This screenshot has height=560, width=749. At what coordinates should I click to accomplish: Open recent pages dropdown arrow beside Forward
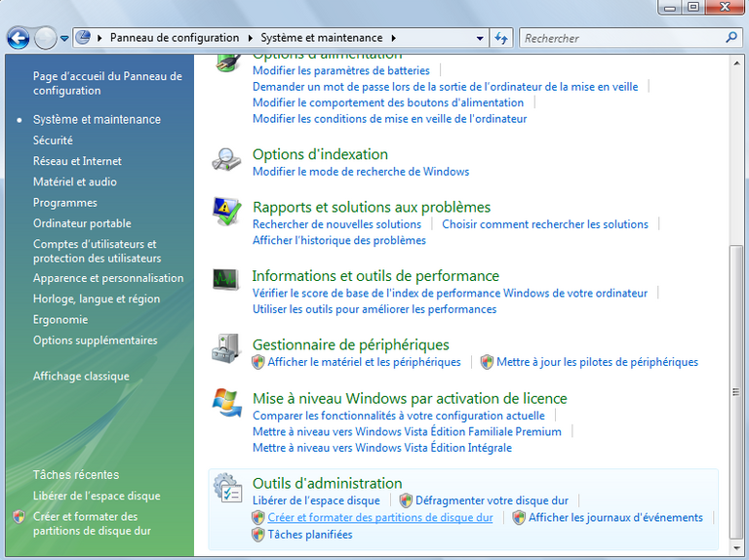[64, 38]
